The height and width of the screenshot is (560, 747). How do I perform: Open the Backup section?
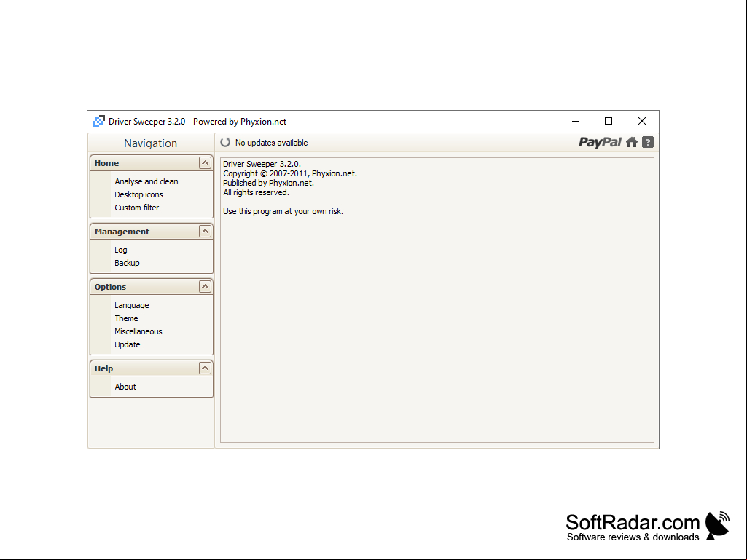tap(127, 263)
